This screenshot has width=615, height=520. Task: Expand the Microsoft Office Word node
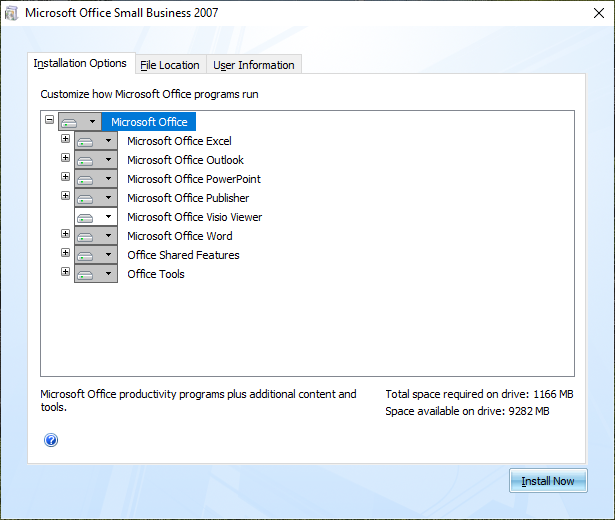66,234
